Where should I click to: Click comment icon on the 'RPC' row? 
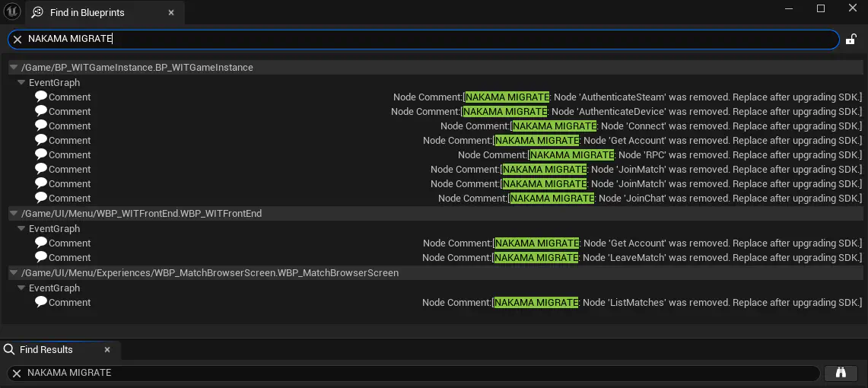41,154
